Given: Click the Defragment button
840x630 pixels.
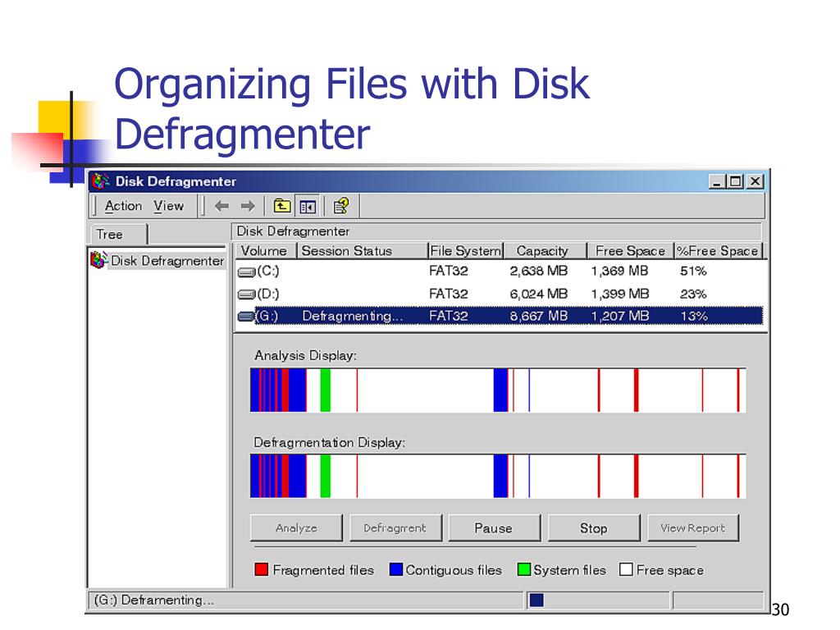Looking at the screenshot, I should [395, 527].
